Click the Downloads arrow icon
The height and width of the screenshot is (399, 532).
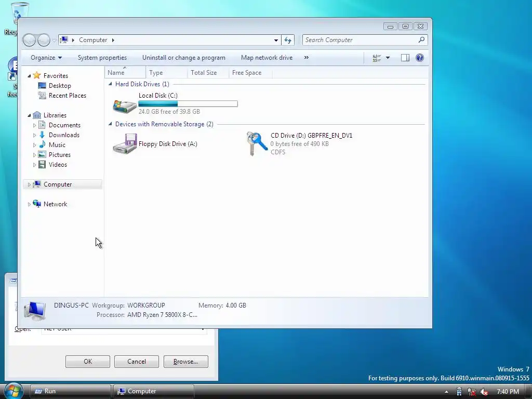42,135
